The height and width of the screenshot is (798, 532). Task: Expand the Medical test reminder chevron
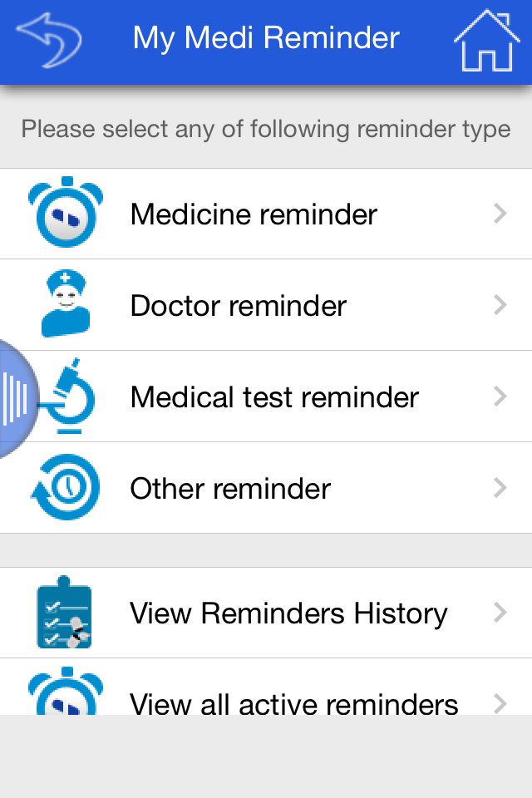tap(500, 397)
